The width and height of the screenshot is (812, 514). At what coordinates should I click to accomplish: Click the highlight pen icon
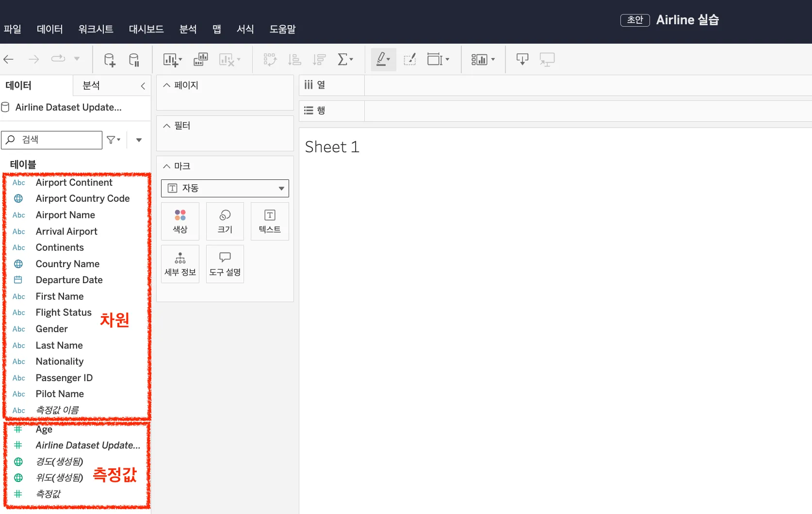(384, 59)
